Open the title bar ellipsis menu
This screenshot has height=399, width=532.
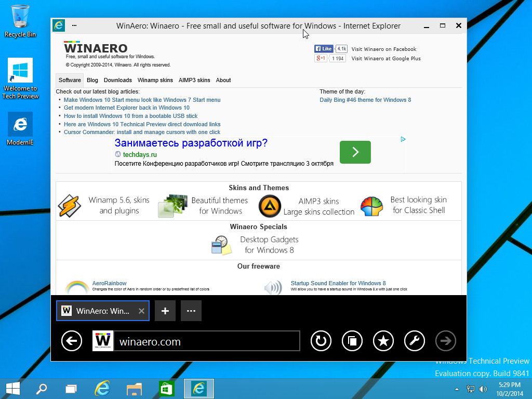(x=74, y=25)
